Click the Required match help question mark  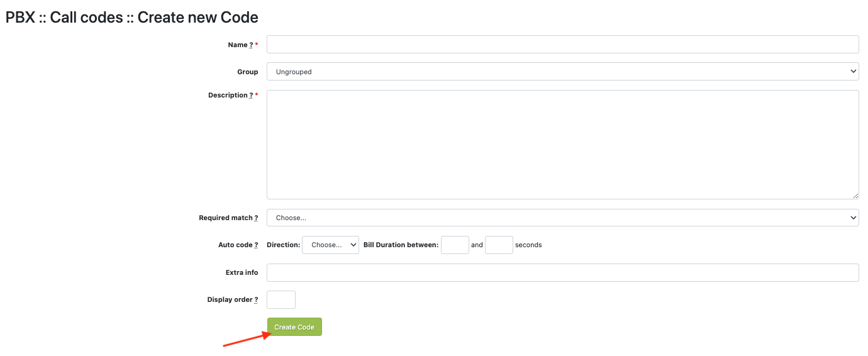[x=256, y=218]
